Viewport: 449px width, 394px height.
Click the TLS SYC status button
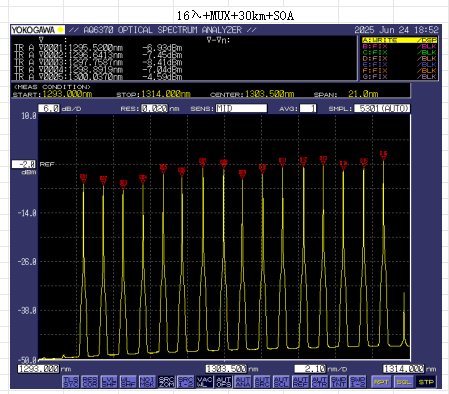click(71, 382)
